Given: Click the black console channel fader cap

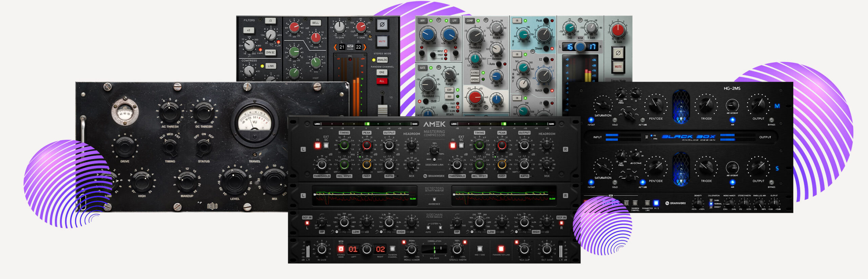Looking at the screenshot, I should [382, 109].
